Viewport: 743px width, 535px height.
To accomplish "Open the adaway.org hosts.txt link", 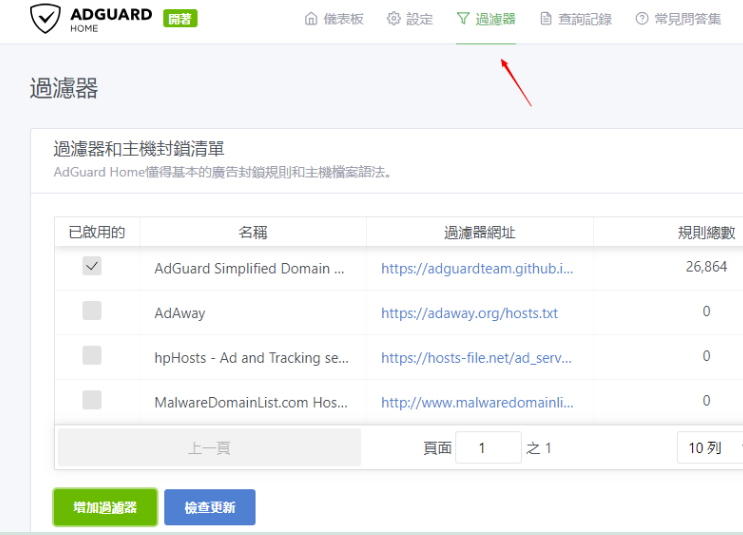I will pyautogui.click(x=469, y=313).
